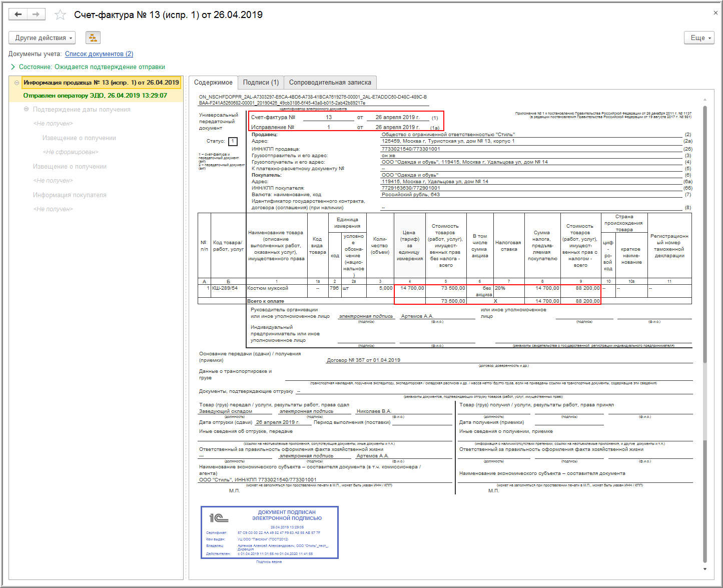723x588 pixels.
Task: Open the document structure hierarchy icon
Action: tap(93, 38)
